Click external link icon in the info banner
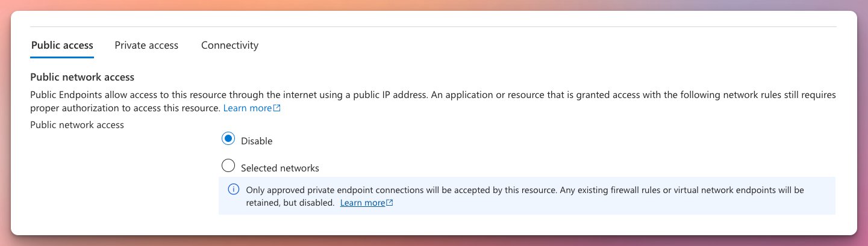 tap(390, 203)
